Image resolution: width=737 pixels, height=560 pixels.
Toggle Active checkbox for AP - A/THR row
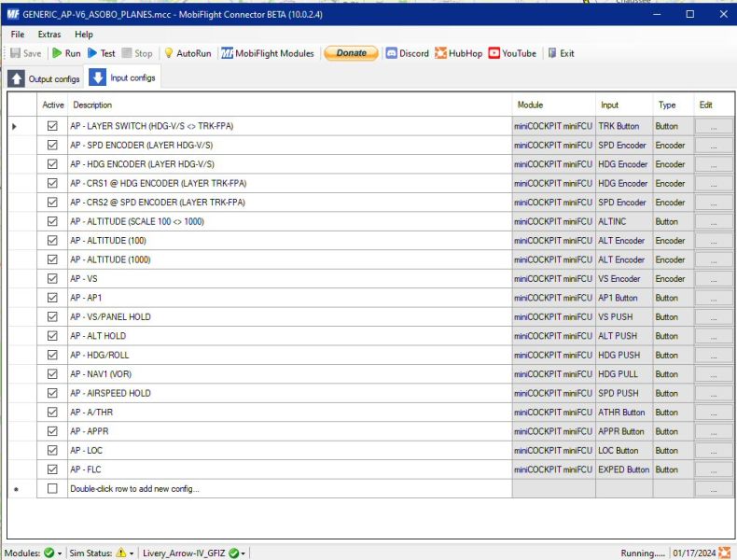[52, 412]
